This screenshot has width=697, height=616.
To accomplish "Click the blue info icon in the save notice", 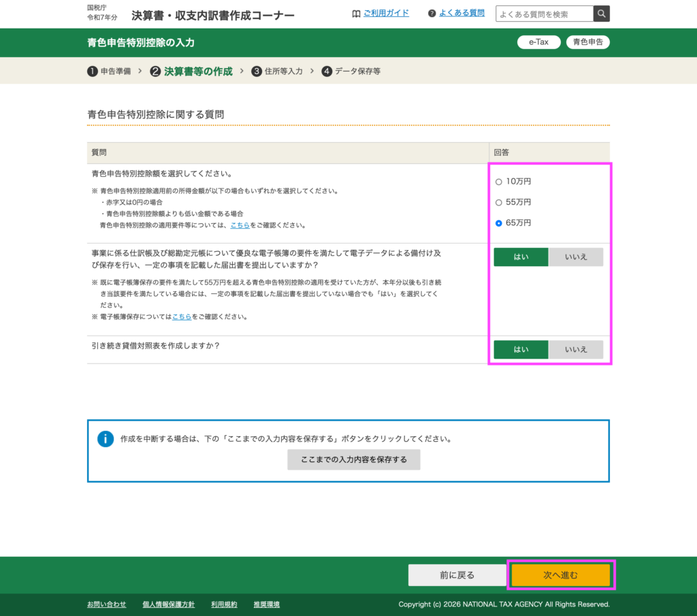I will (x=106, y=439).
